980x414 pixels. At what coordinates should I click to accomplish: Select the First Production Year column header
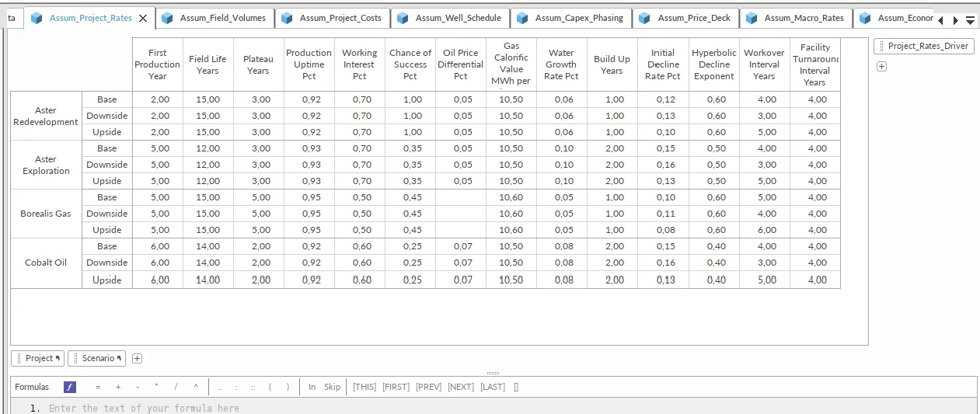(158, 64)
